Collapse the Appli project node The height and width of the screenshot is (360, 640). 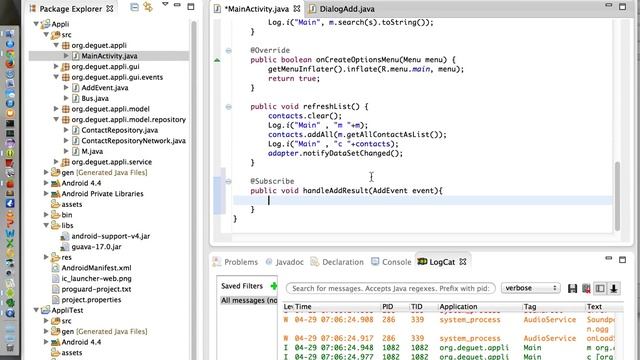tap(36, 24)
